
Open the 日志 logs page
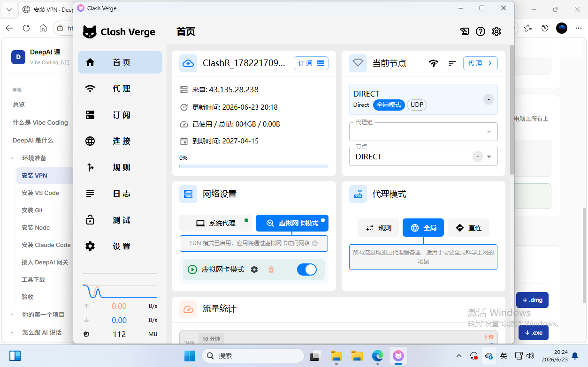[120, 194]
